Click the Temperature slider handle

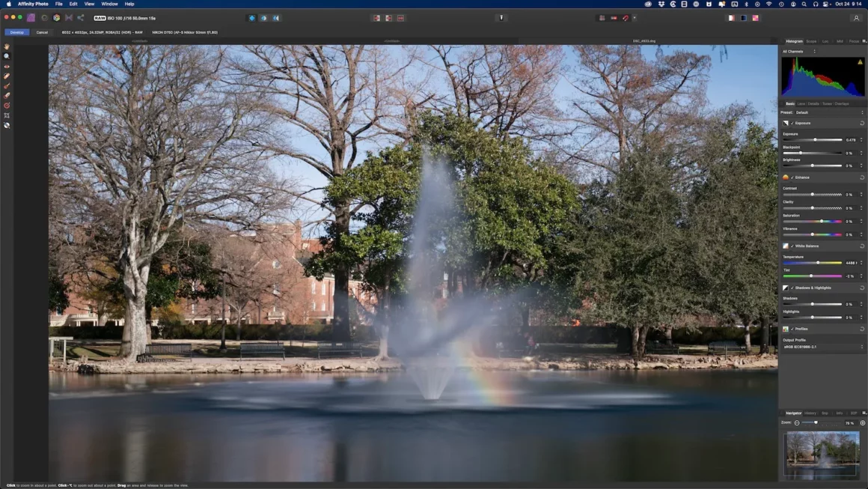pyautogui.click(x=818, y=263)
